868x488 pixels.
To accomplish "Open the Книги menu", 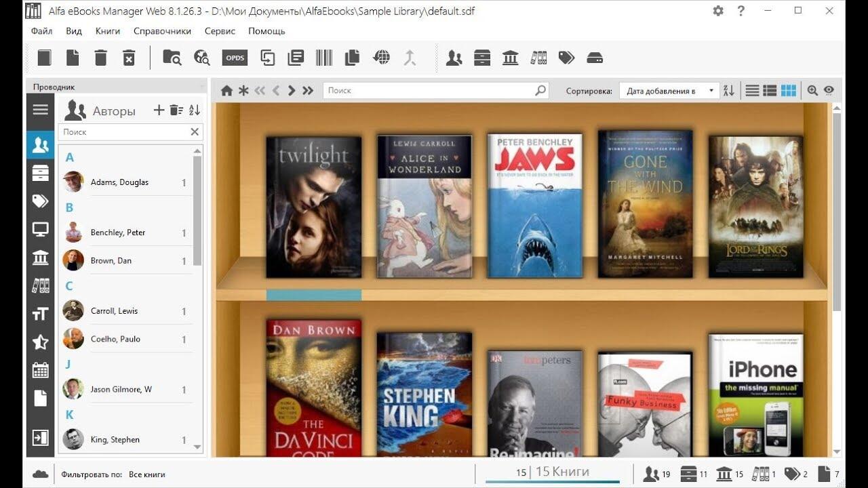I will [x=108, y=31].
